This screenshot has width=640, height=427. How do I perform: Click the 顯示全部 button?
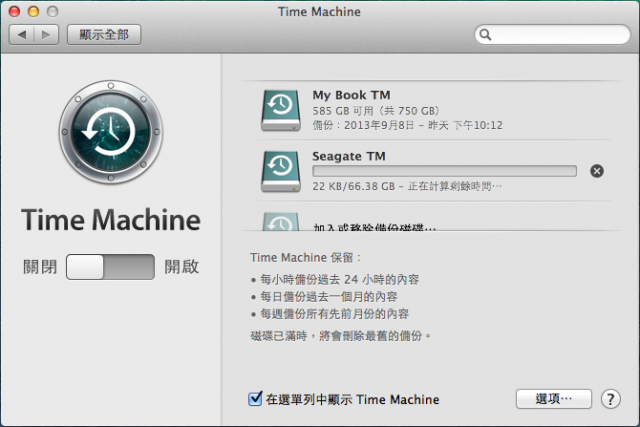104,35
